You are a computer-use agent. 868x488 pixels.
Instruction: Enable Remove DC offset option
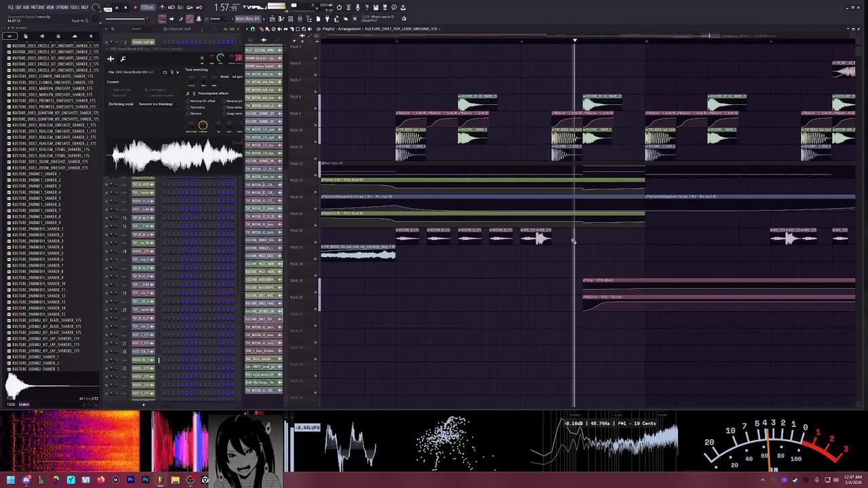(202, 101)
